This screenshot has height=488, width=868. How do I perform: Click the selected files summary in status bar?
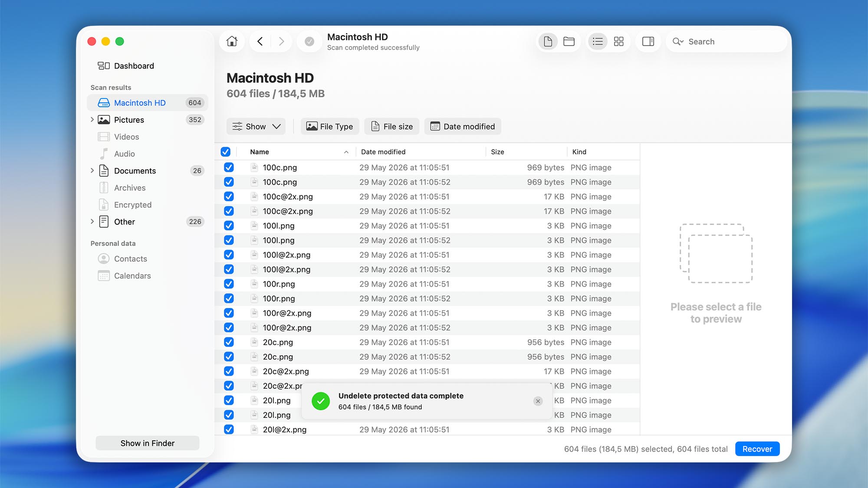[x=646, y=449]
